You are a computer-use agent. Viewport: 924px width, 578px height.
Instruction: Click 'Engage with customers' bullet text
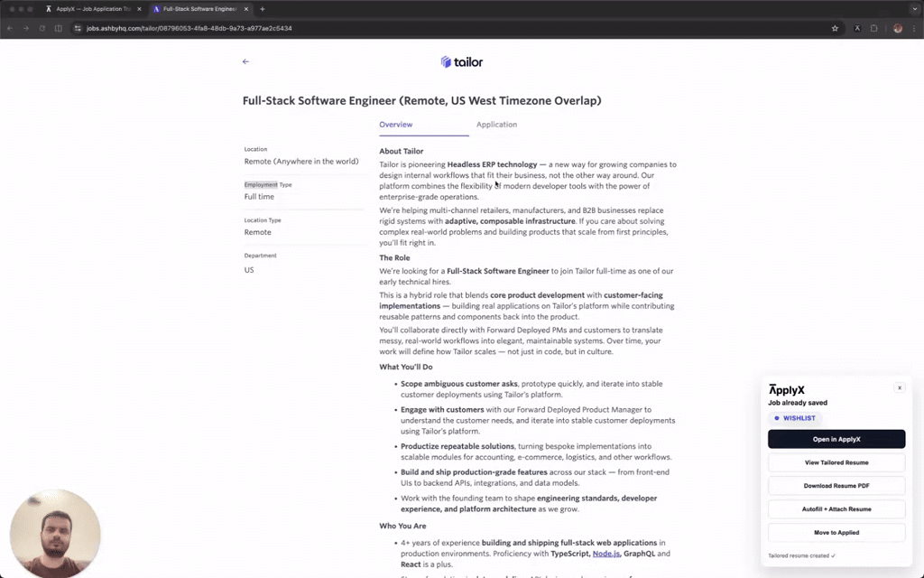(x=442, y=410)
